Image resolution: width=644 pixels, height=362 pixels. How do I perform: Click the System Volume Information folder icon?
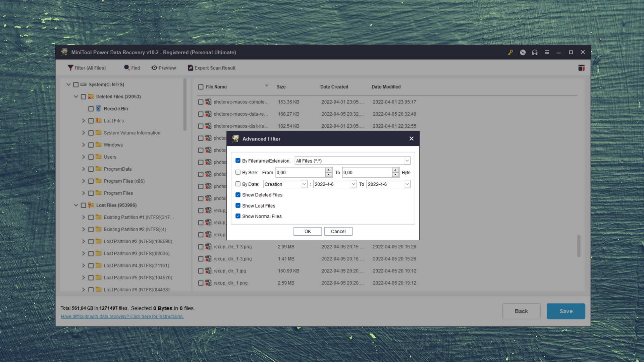click(x=98, y=133)
